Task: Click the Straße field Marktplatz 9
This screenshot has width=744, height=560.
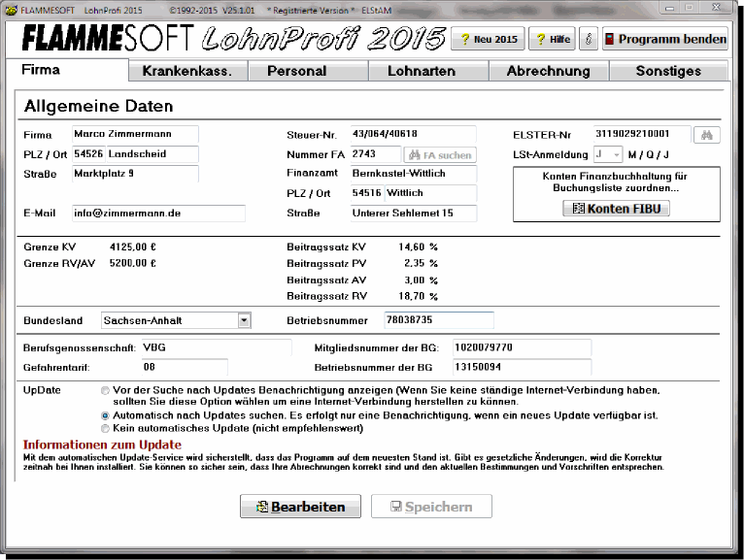Action: pos(135,174)
